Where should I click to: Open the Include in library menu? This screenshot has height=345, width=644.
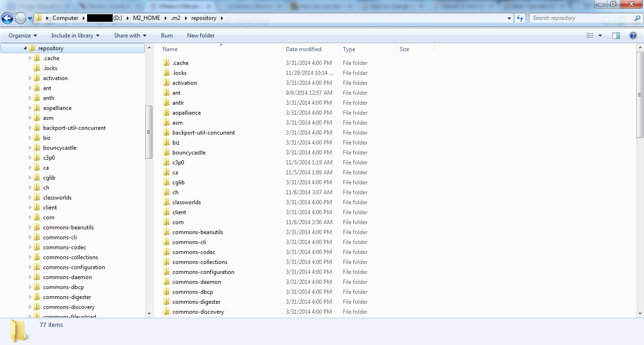pyautogui.click(x=75, y=36)
